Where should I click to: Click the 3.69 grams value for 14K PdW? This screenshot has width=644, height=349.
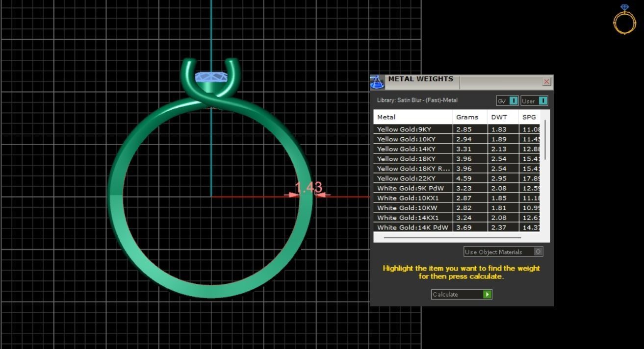[x=464, y=227]
